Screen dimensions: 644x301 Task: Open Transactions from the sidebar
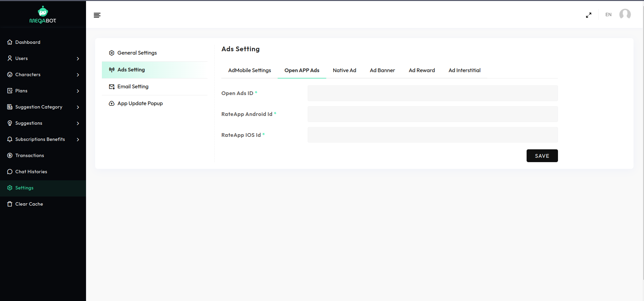tap(43, 155)
